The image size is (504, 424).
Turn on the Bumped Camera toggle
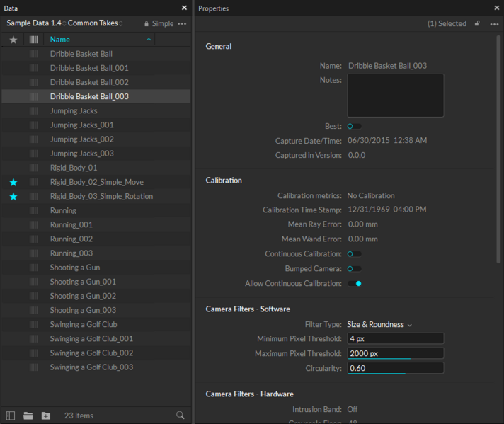(354, 269)
